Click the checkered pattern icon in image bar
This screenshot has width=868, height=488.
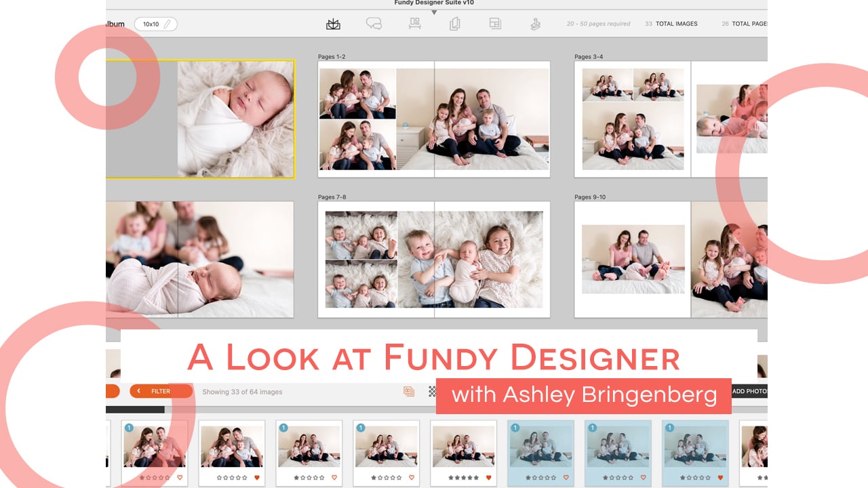pos(432,391)
